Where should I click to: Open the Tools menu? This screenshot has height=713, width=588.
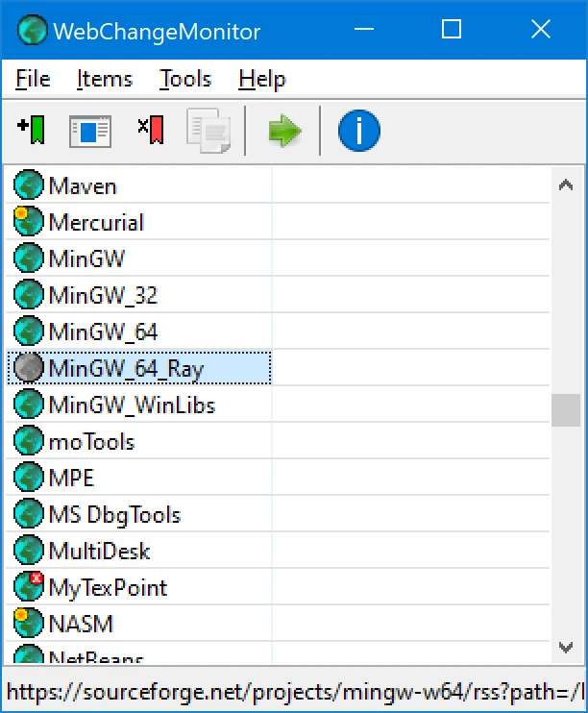(x=185, y=79)
